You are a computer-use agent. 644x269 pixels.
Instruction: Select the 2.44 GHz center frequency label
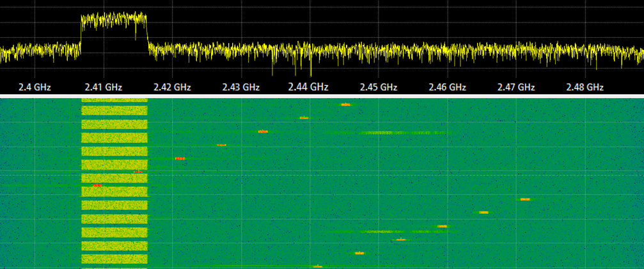pos(308,87)
